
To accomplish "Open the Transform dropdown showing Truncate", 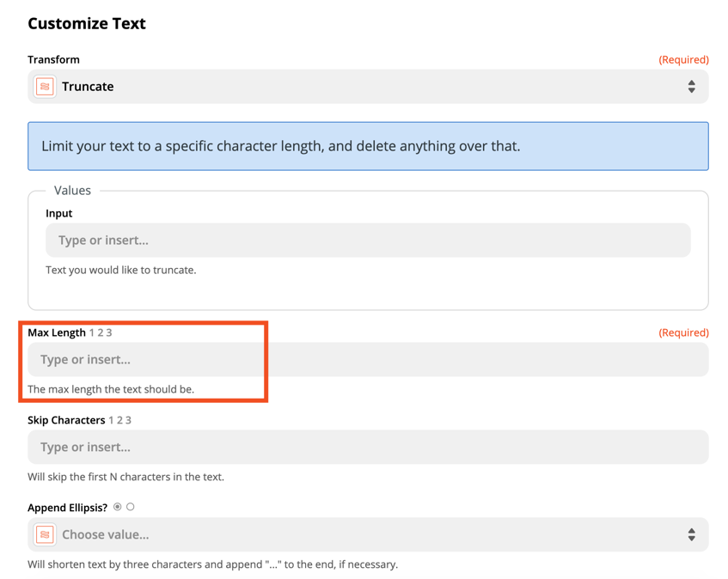I will [x=368, y=87].
